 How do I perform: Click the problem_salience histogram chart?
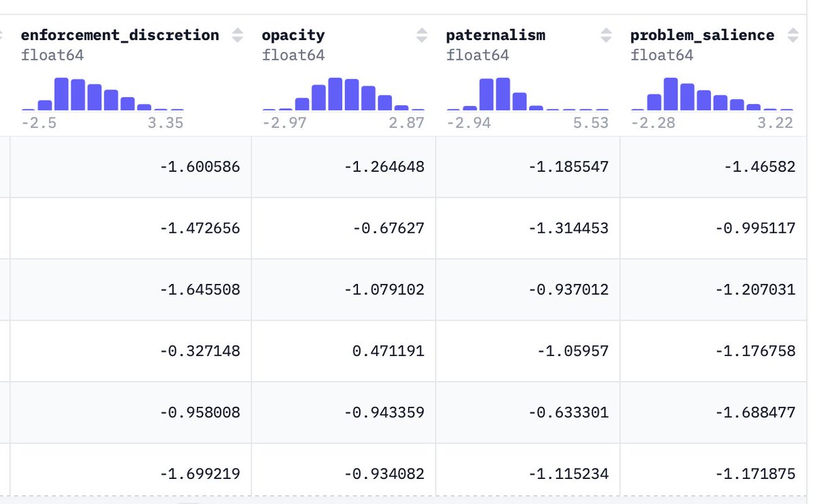[x=712, y=94]
